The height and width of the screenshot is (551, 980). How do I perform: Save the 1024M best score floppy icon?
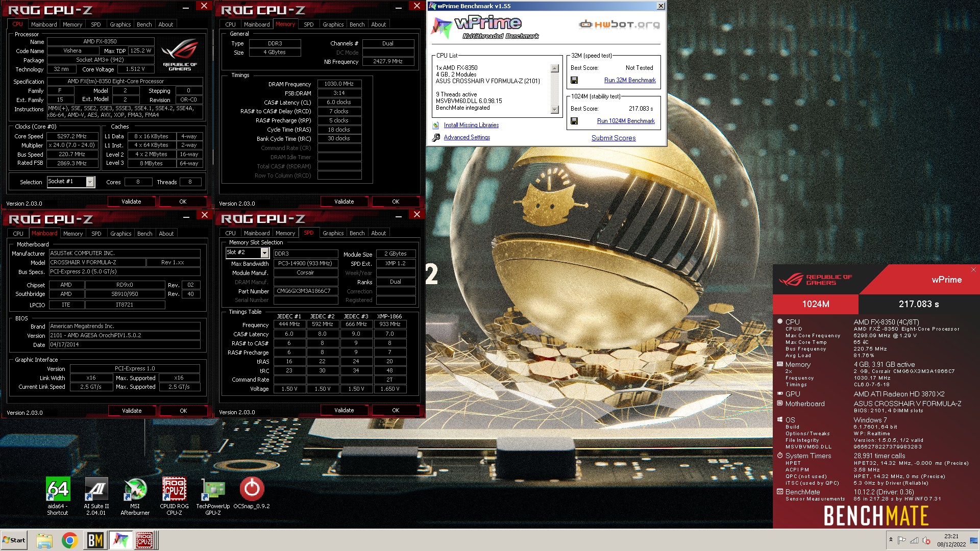coord(574,121)
